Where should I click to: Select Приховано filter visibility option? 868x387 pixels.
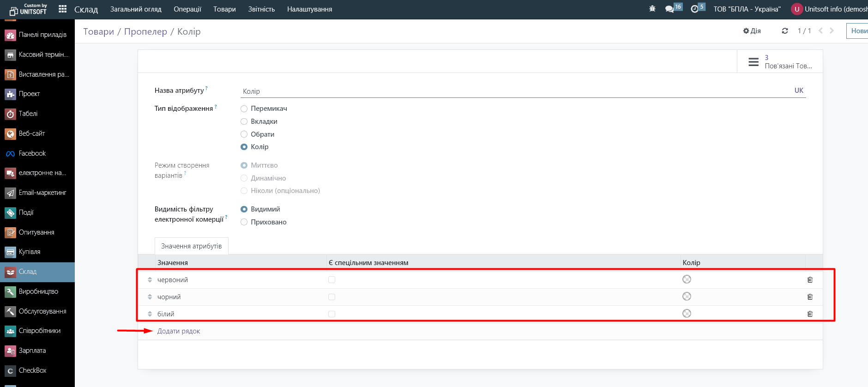pyautogui.click(x=244, y=223)
